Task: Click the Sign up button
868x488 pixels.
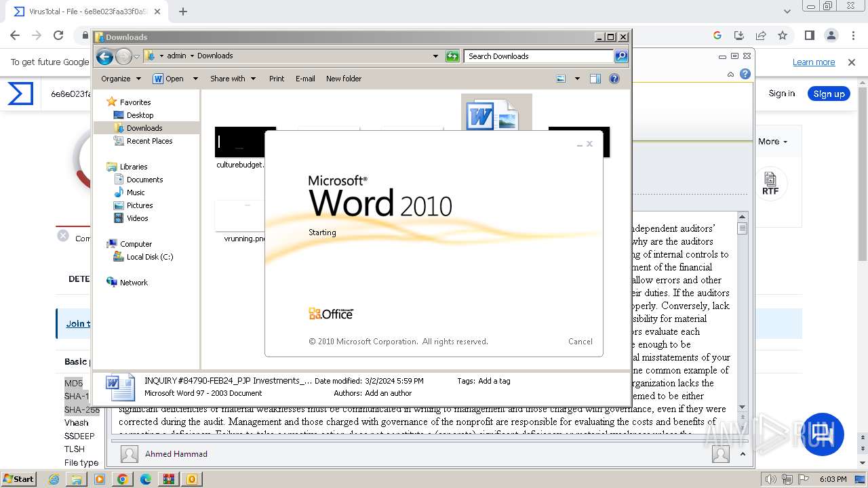Action: pos(829,94)
